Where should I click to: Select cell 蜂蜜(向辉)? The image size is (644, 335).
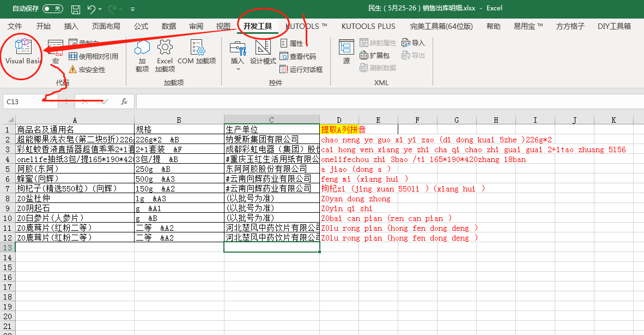tap(75, 179)
